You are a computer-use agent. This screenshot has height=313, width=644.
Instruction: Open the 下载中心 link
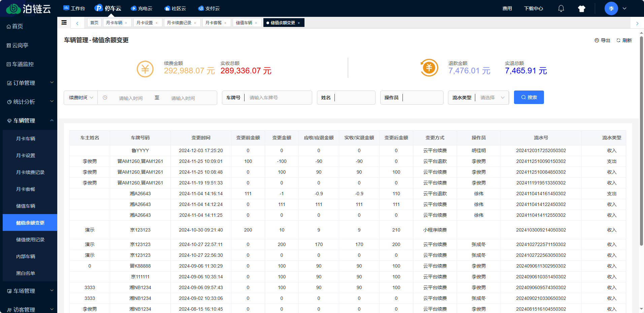tap(534, 8)
